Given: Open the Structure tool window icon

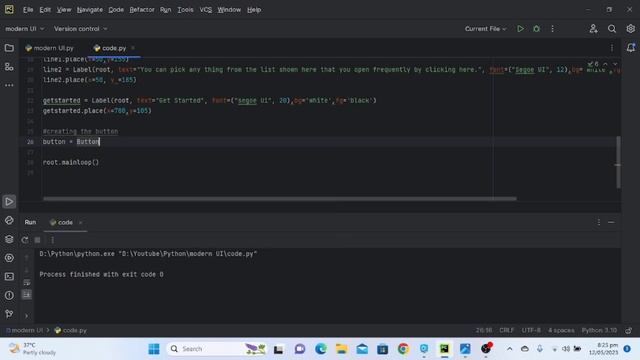Looking at the screenshot, I should point(9,67).
